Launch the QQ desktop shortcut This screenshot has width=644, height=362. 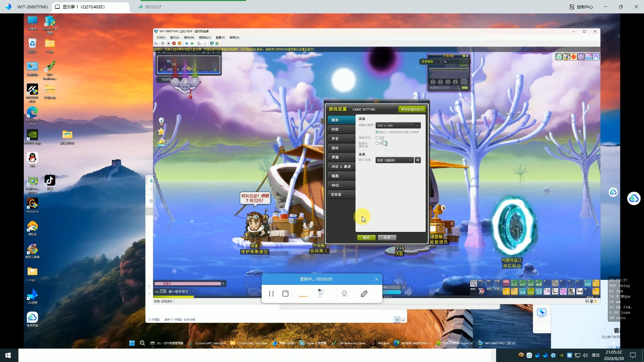point(32,160)
